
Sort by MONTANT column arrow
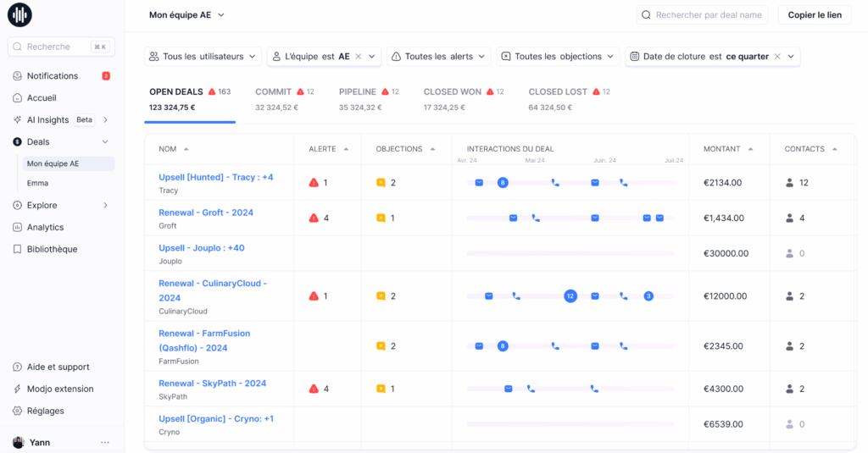point(750,149)
